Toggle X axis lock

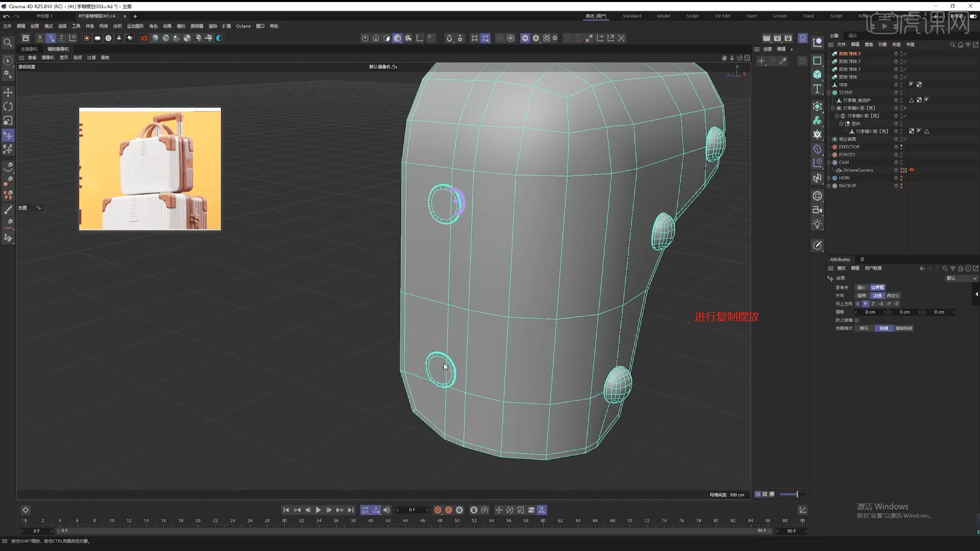click(x=40, y=38)
